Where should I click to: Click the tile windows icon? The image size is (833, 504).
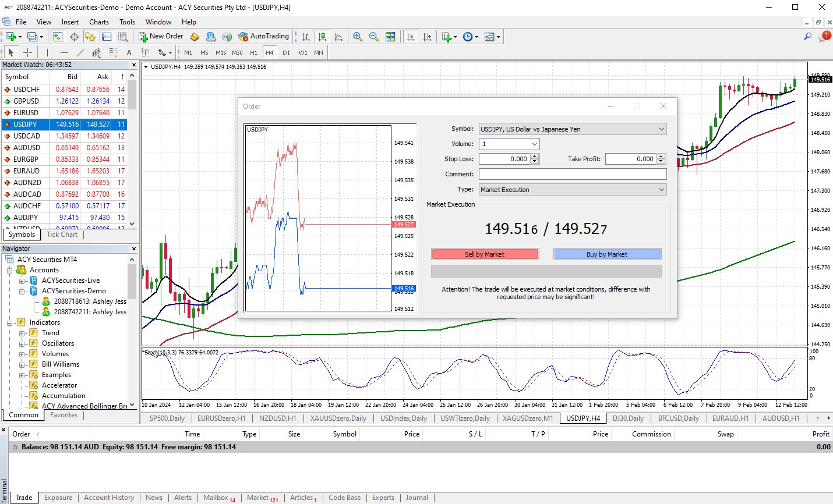[390, 37]
